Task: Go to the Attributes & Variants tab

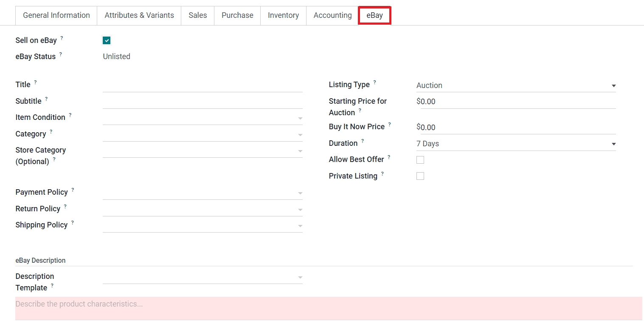Action: pyautogui.click(x=139, y=15)
